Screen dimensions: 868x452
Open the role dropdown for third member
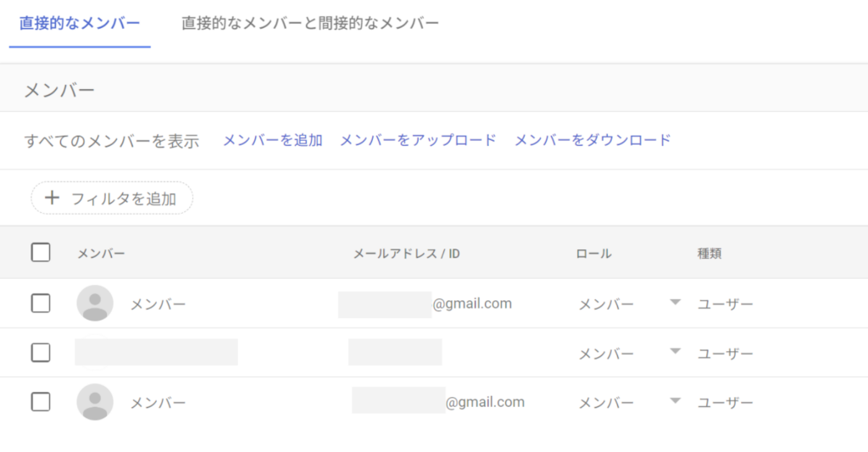point(675,401)
